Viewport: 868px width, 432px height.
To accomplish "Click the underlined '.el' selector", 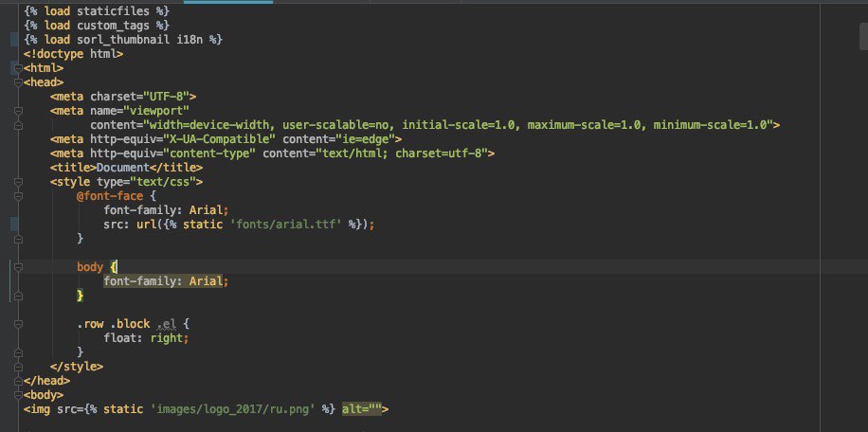I will click(167, 324).
